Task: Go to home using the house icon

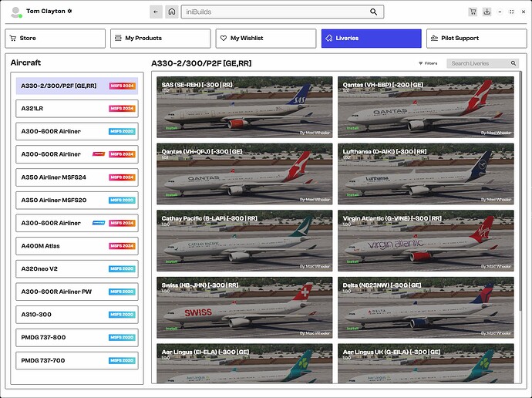Action: click(x=172, y=12)
